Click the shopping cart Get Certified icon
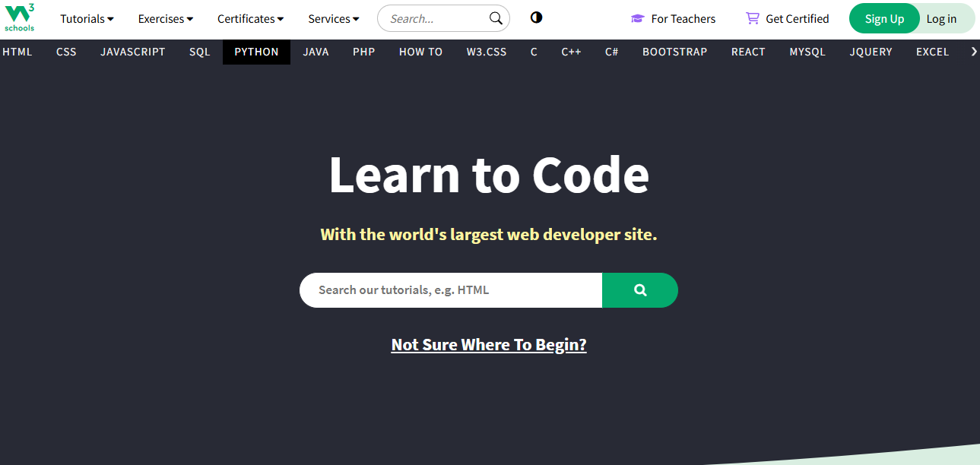Image resolution: width=980 pixels, height=465 pixels. coord(753,18)
